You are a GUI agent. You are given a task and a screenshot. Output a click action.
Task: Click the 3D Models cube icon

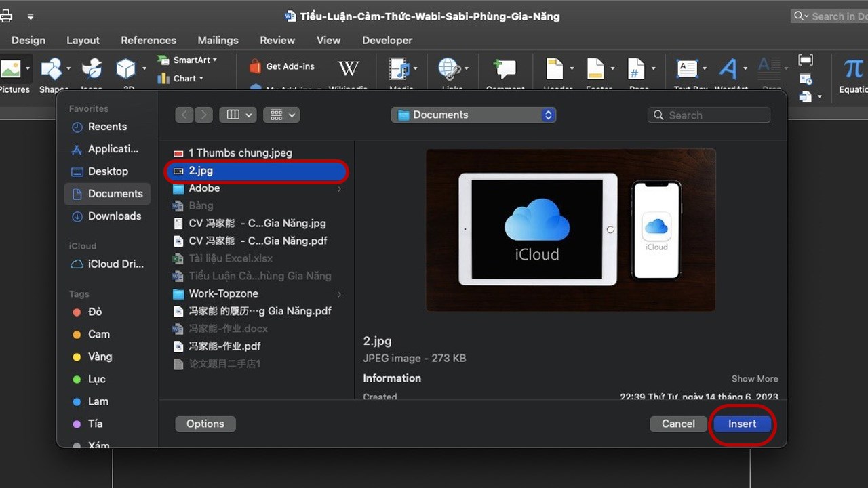pyautogui.click(x=125, y=68)
